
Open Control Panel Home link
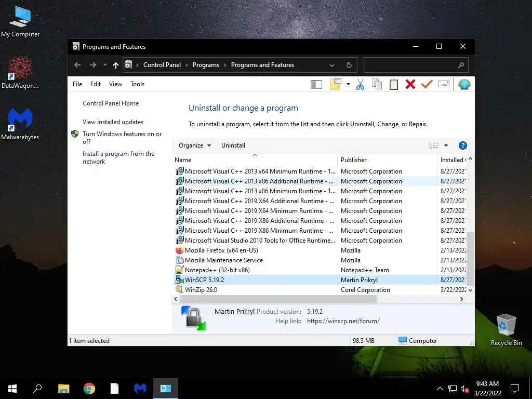111,103
